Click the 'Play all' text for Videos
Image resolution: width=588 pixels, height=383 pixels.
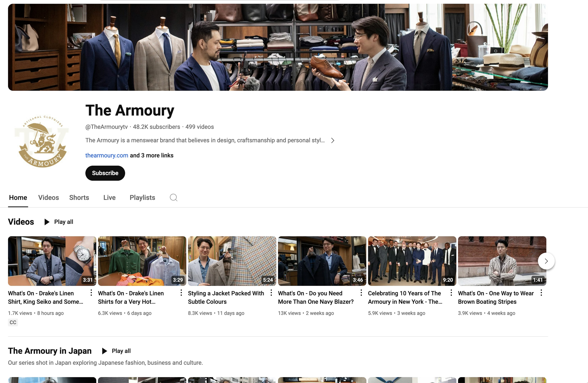pos(64,222)
